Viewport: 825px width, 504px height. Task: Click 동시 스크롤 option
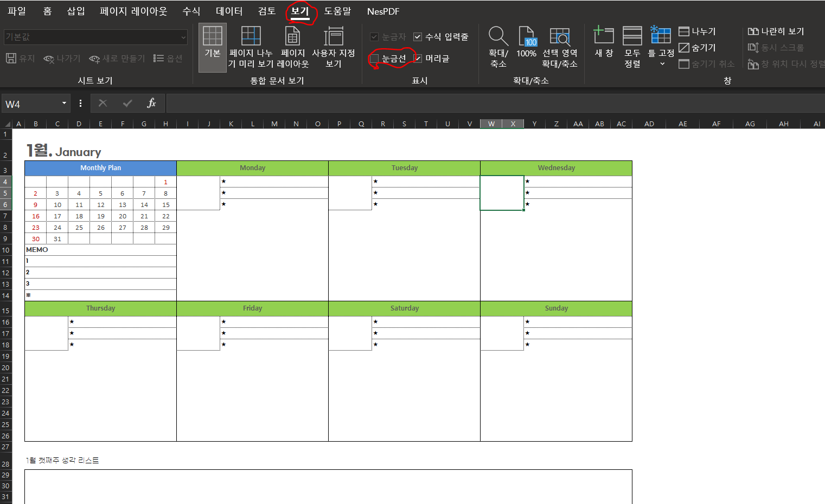pos(776,48)
